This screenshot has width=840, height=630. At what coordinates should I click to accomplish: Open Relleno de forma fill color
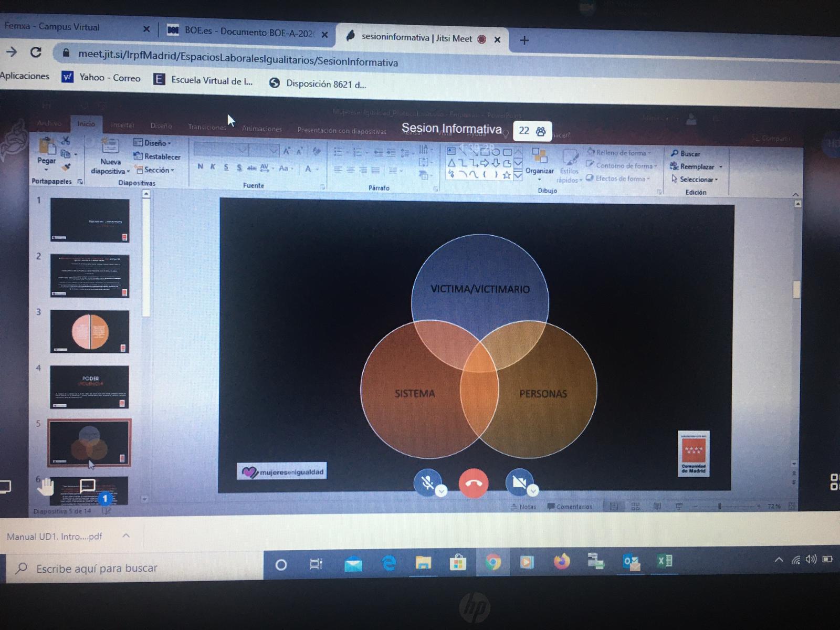(619, 153)
